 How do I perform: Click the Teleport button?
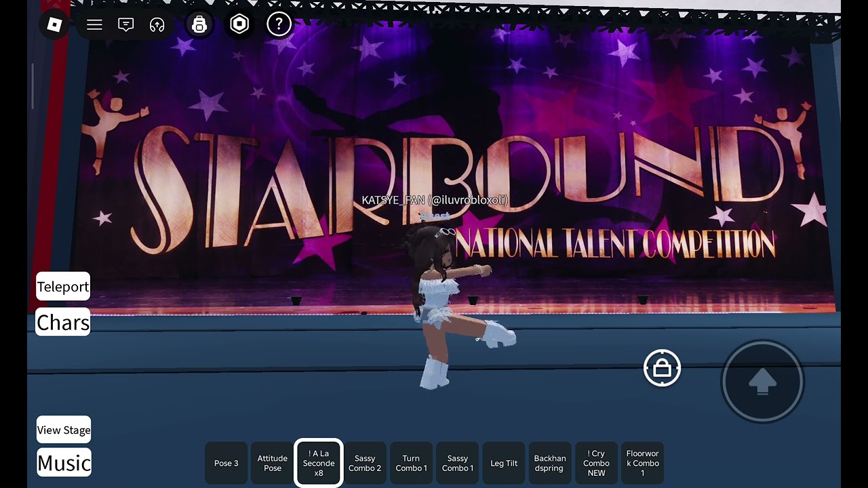[63, 287]
